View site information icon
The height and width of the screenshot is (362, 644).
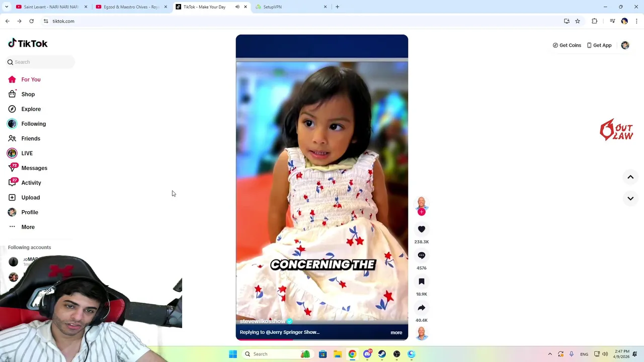click(x=46, y=21)
